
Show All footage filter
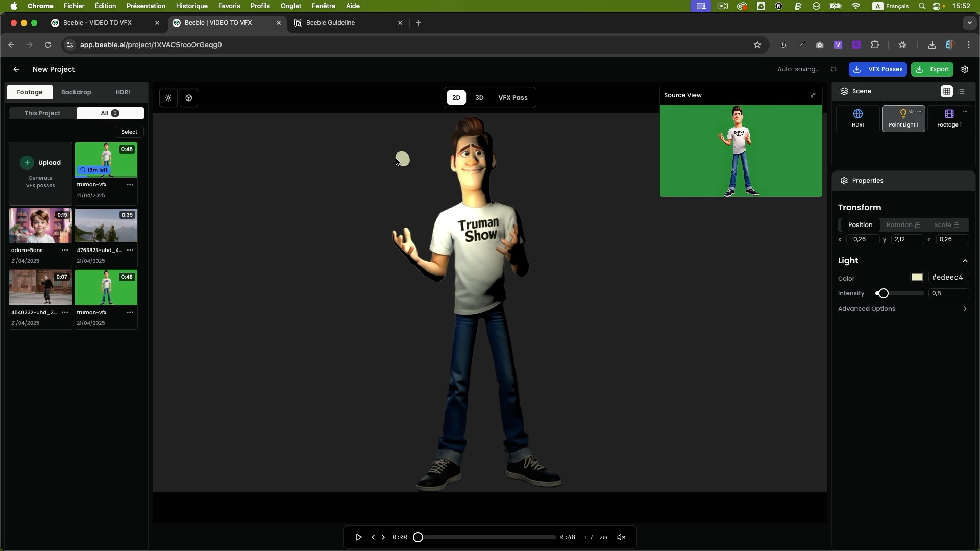point(110,113)
